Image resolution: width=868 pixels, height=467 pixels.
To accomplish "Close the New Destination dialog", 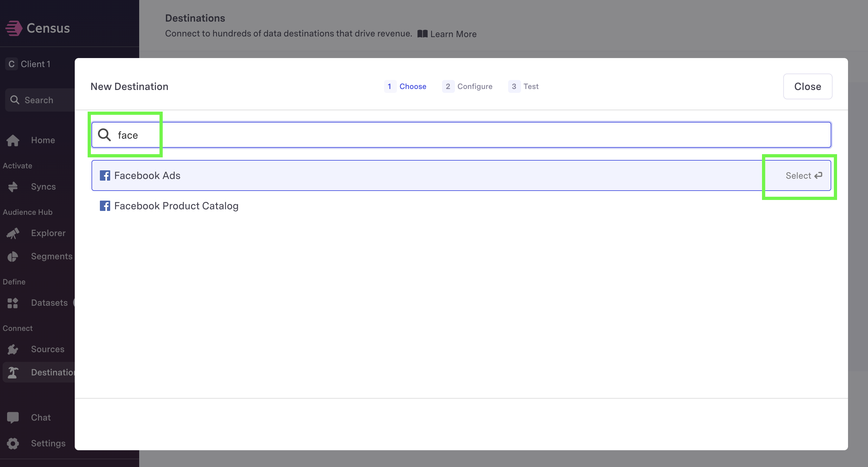I will tap(808, 86).
